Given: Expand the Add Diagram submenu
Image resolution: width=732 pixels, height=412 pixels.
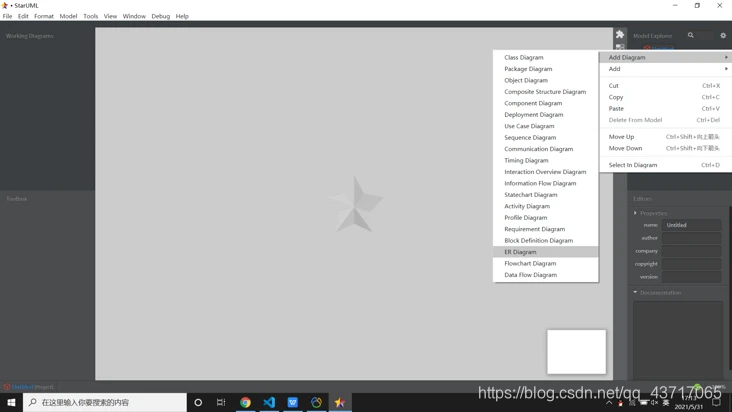Looking at the screenshot, I should (x=666, y=57).
